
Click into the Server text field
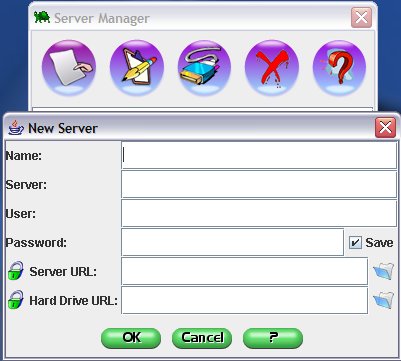click(259, 184)
